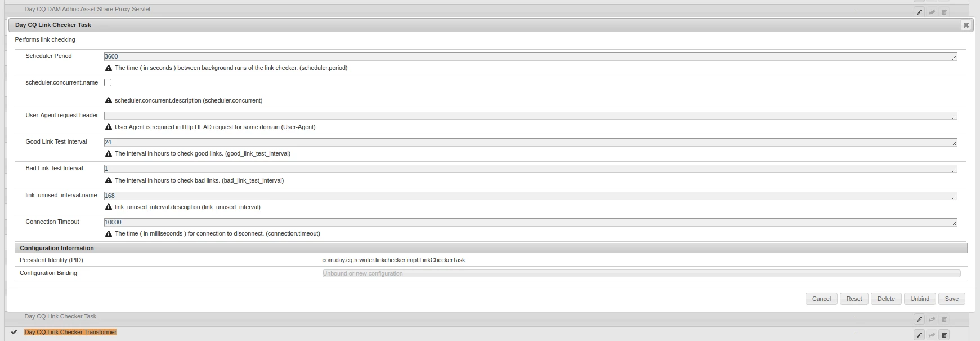Image resolution: width=980 pixels, height=341 pixels.
Task: Focus Connection Timeout field showing 10000
Action: pos(530,222)
